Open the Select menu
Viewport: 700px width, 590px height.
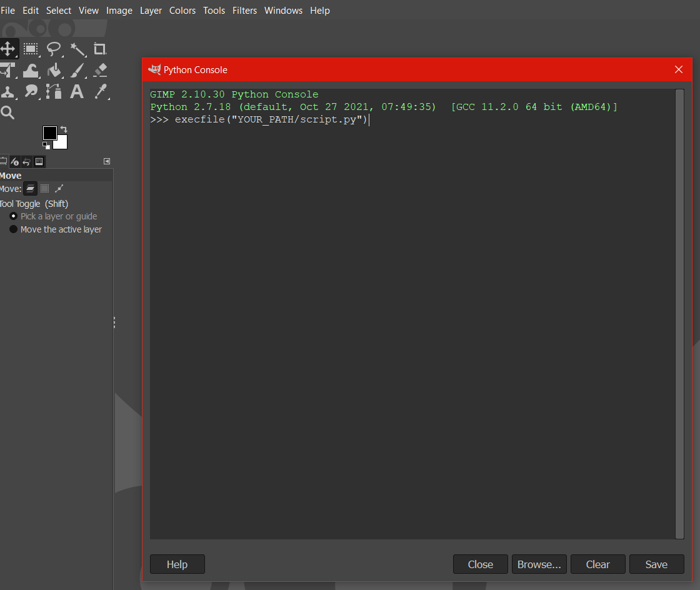point(59,10)
